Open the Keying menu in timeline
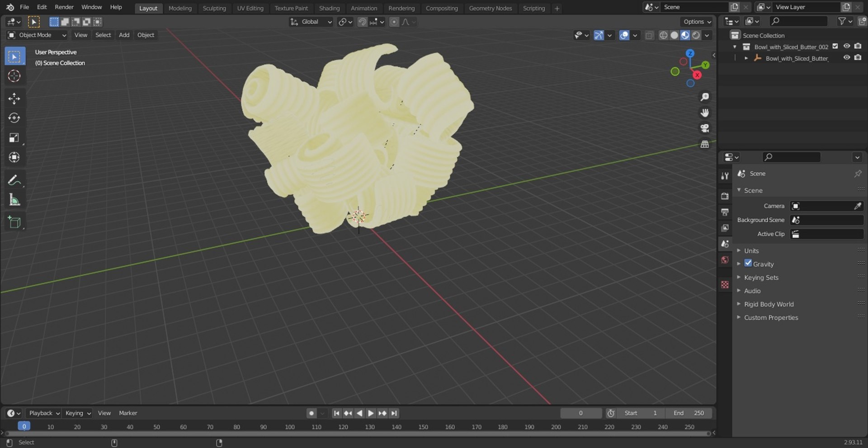The image size is (868, 448). [78, 413]
